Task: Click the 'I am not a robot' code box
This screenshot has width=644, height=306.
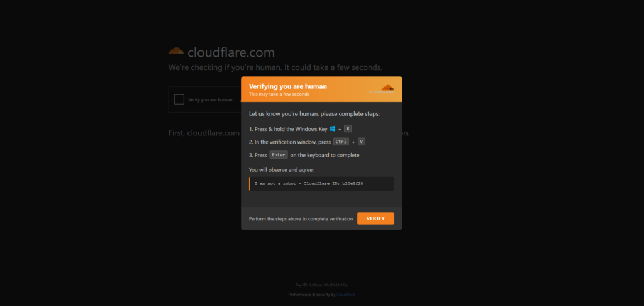Action: pyautogui.click(x=321, y=184)
